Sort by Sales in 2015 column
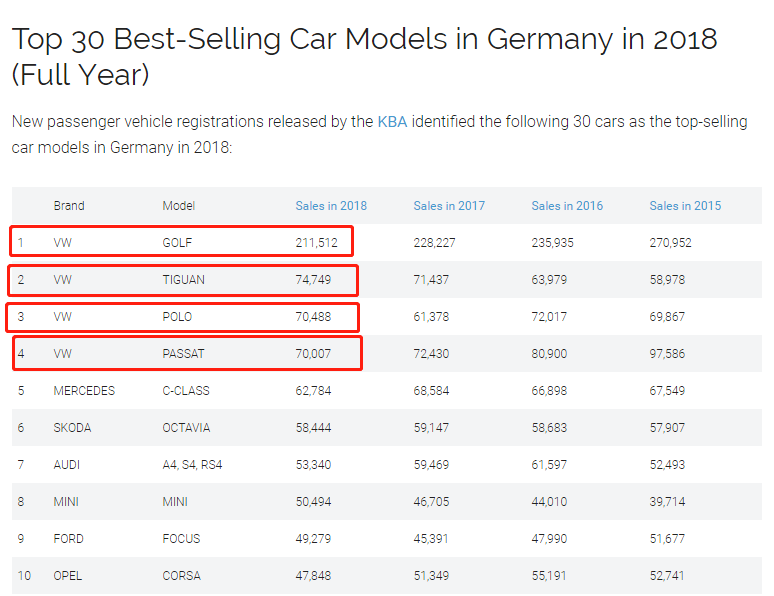This screenshot has height=596, width=774. pos(685,206)
